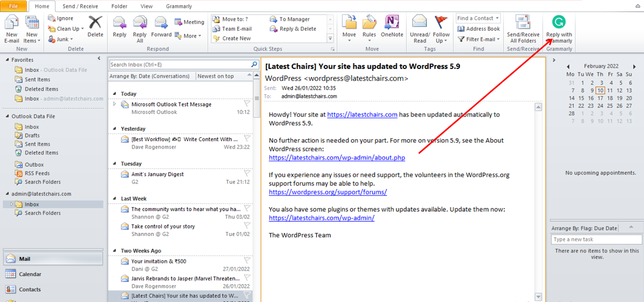The height and width of the screenshot is (302, 644).
Task: Open the Rules menu
Action: pos(369,29)
